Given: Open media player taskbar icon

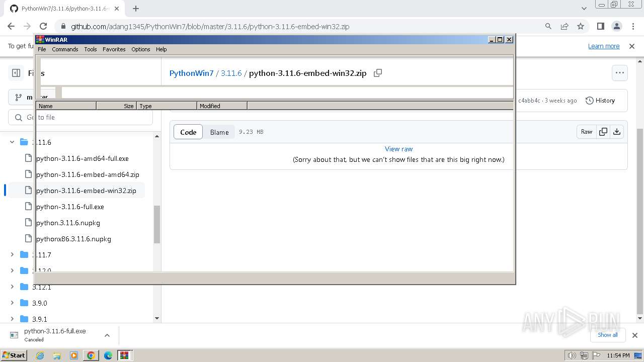Looking at the screenshot, I should [74, 355].
